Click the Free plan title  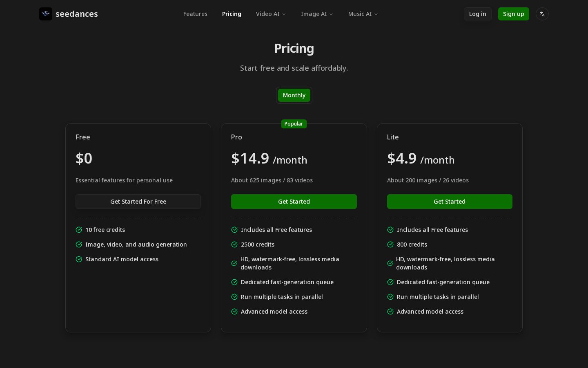(83, 137)
